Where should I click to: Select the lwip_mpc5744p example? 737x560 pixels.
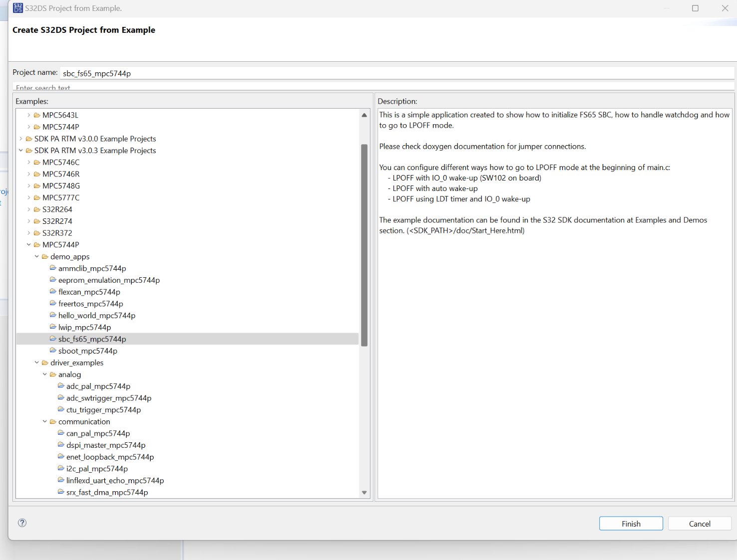click(x=85, y=327)
